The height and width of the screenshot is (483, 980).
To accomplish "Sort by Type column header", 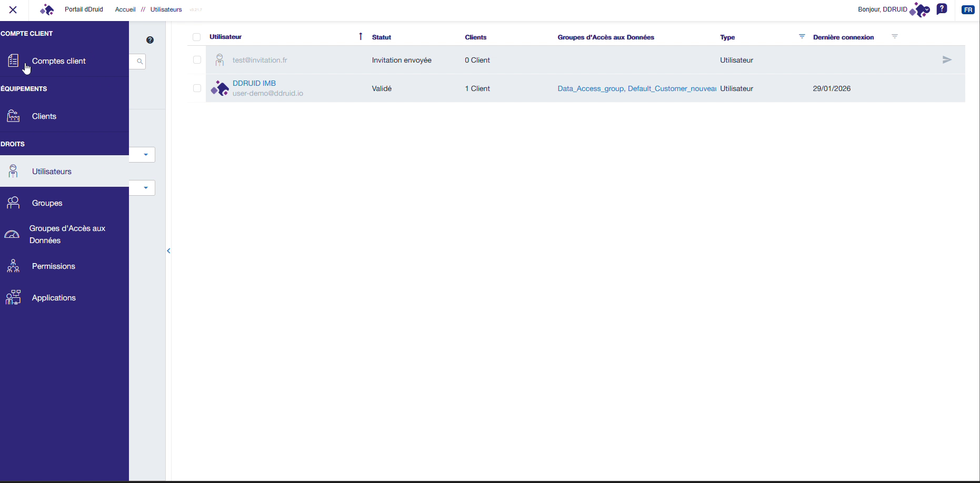I will [x=727, y=37].
